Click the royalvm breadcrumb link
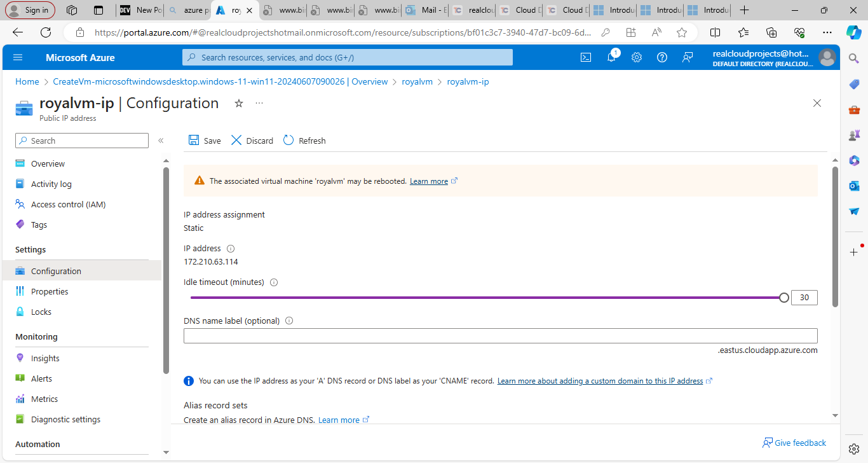 coord(417,81)
